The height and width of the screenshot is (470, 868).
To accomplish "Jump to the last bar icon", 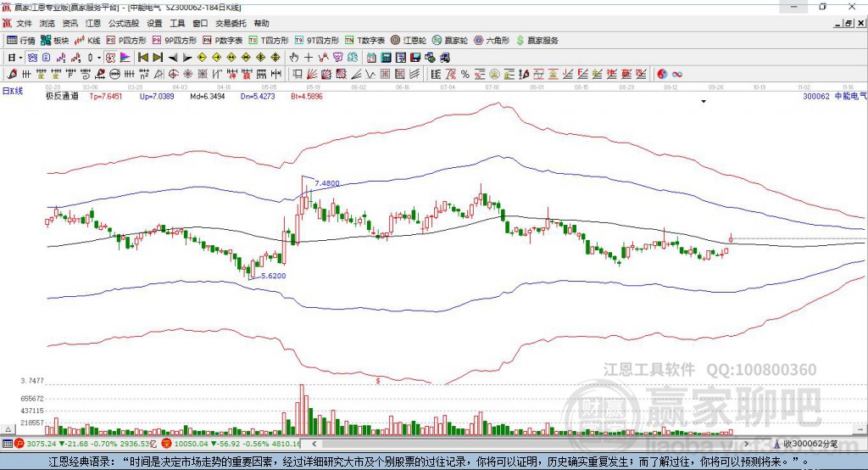I will pos(158,58).
